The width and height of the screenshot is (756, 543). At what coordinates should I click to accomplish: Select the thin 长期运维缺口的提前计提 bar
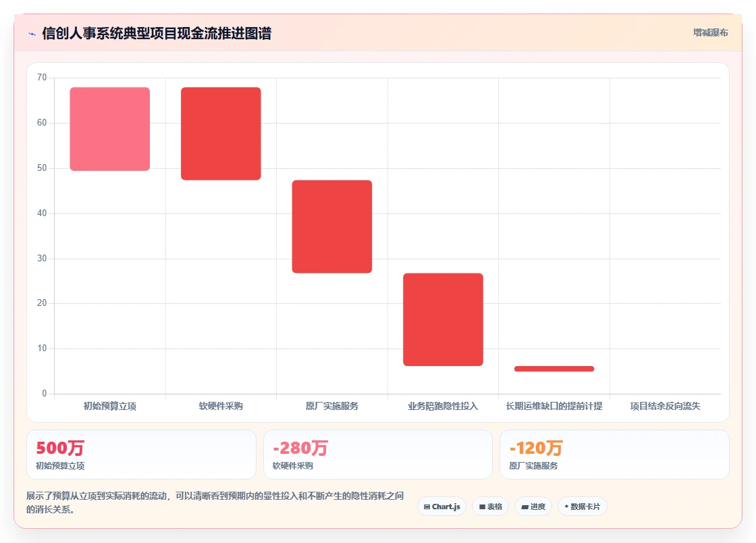pos(554,369)
